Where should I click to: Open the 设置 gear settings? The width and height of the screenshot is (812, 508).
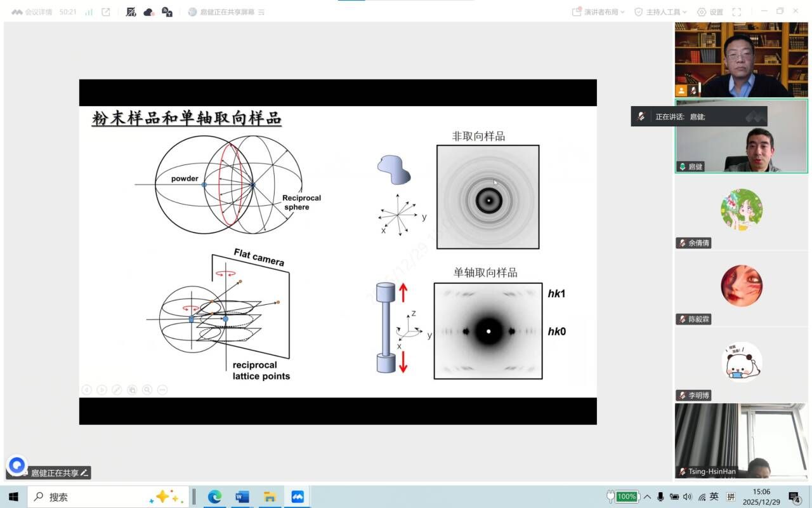(710, 12)
